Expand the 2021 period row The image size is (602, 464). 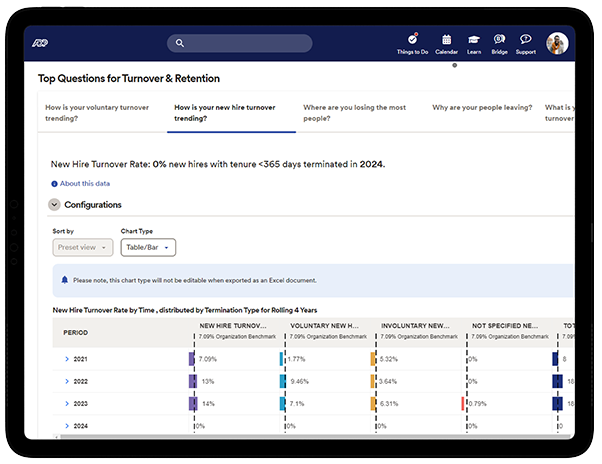coord(67,359)
